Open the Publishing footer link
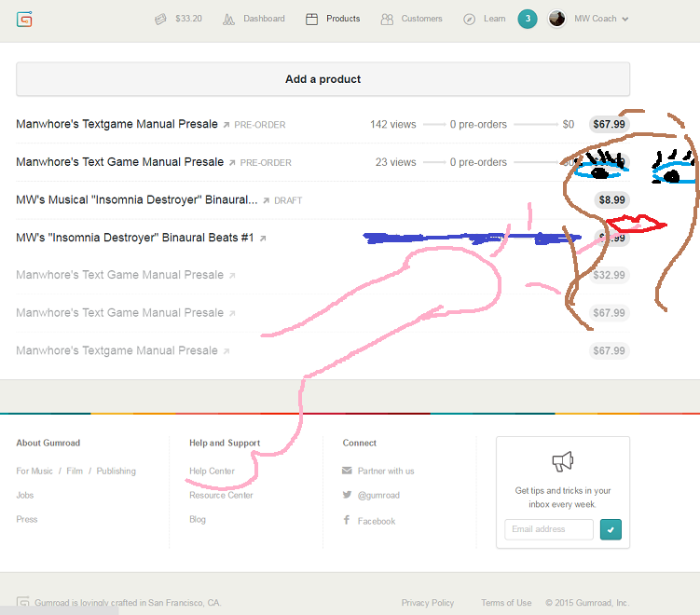 click(x=117, y=471)
